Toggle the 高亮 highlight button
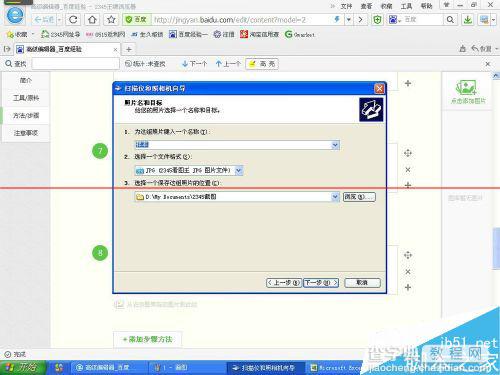This screenshot has height=375, width=500. coord(262,63)
